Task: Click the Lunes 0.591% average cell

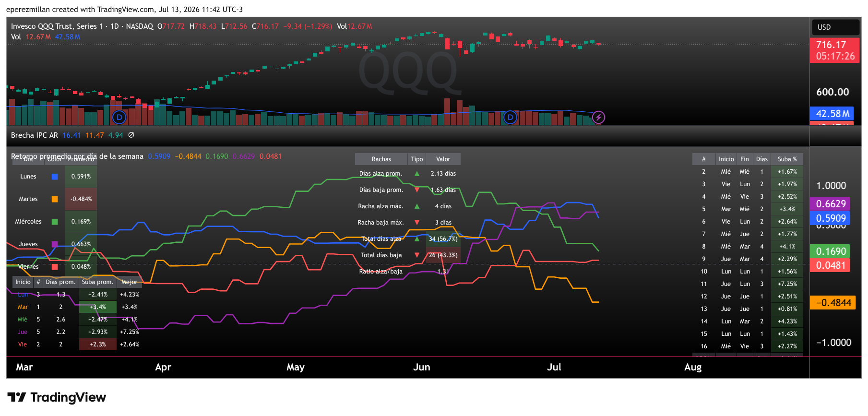Action: pos(81,177)
